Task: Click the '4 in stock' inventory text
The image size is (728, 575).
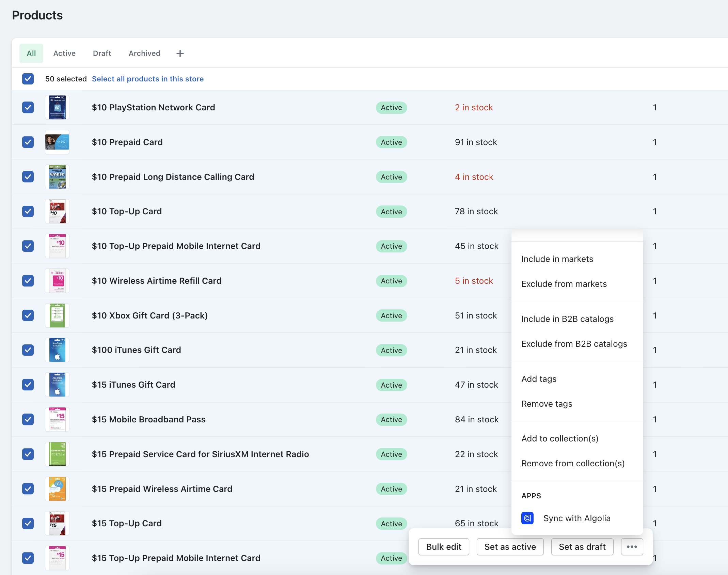Action: (474, 177)
